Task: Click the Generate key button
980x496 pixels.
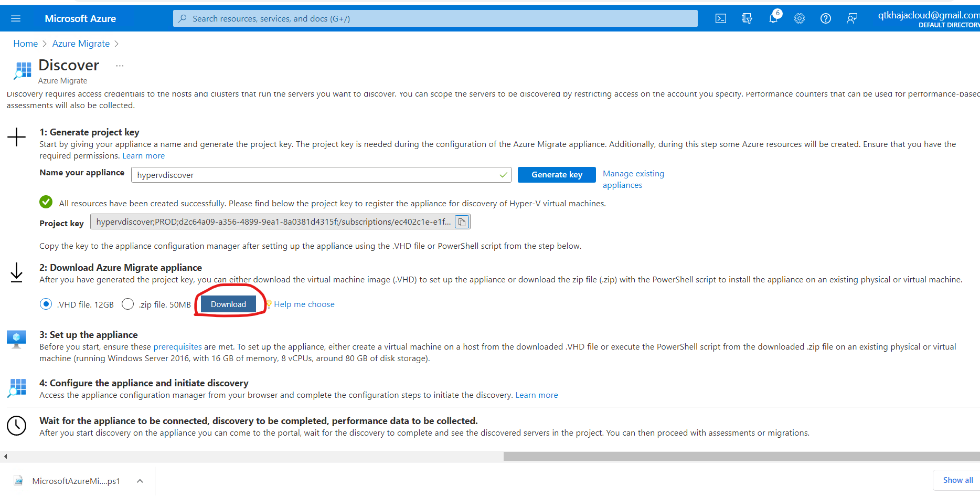Action: (x=557, y=175)
